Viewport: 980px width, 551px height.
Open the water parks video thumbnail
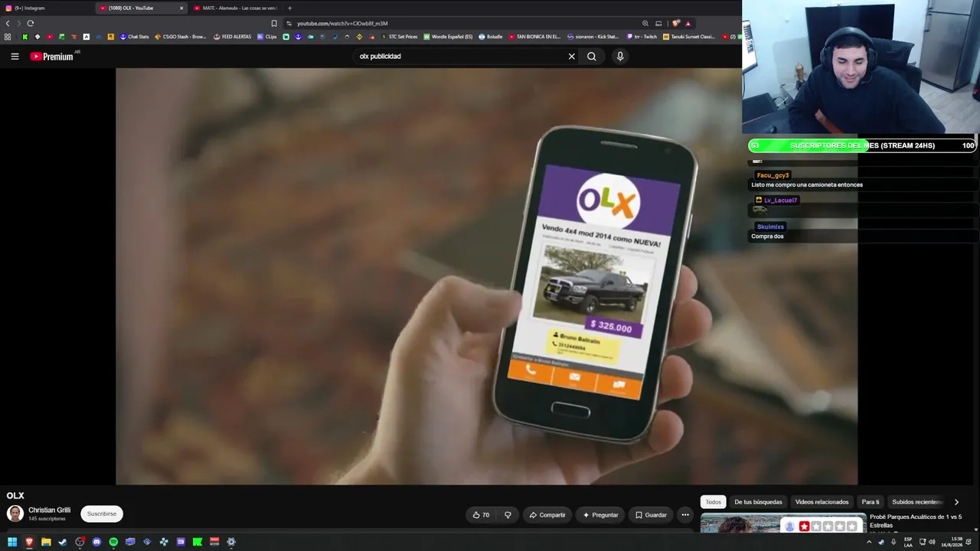(x=782, y=523)
